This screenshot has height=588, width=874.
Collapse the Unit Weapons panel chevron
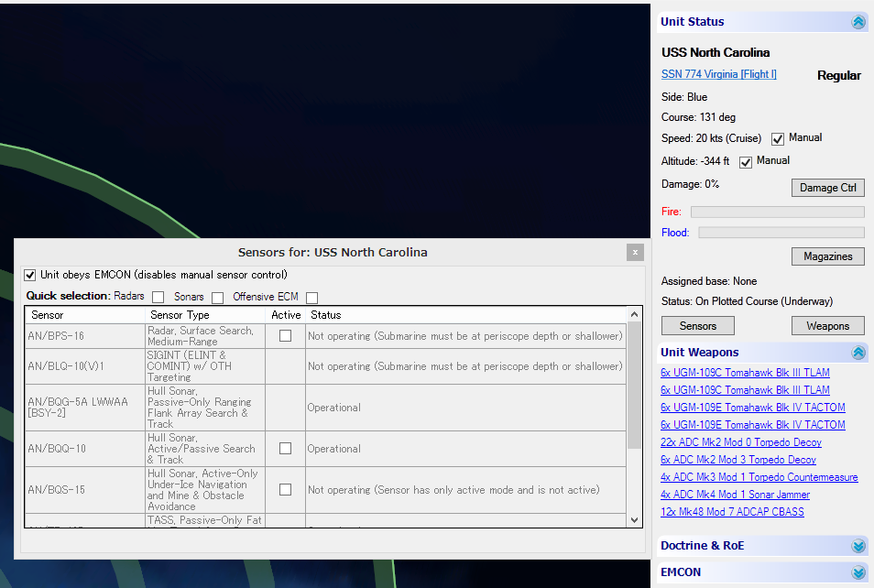click(858, 353)
